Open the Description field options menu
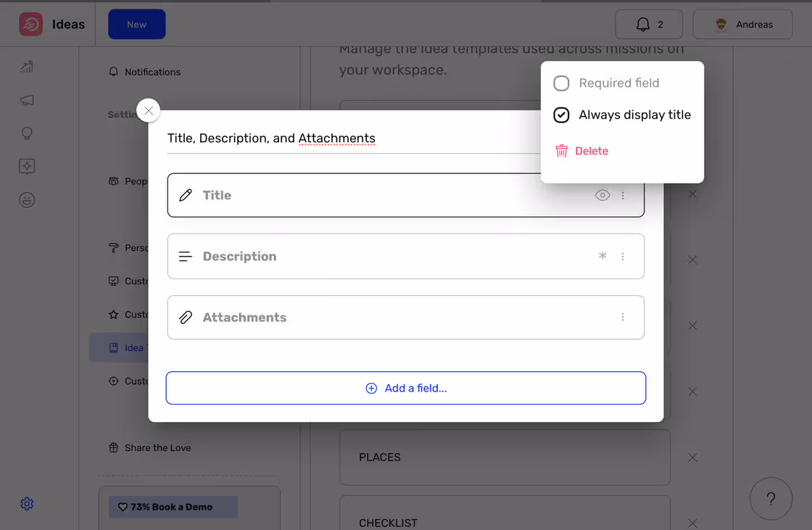 (622, 256)
